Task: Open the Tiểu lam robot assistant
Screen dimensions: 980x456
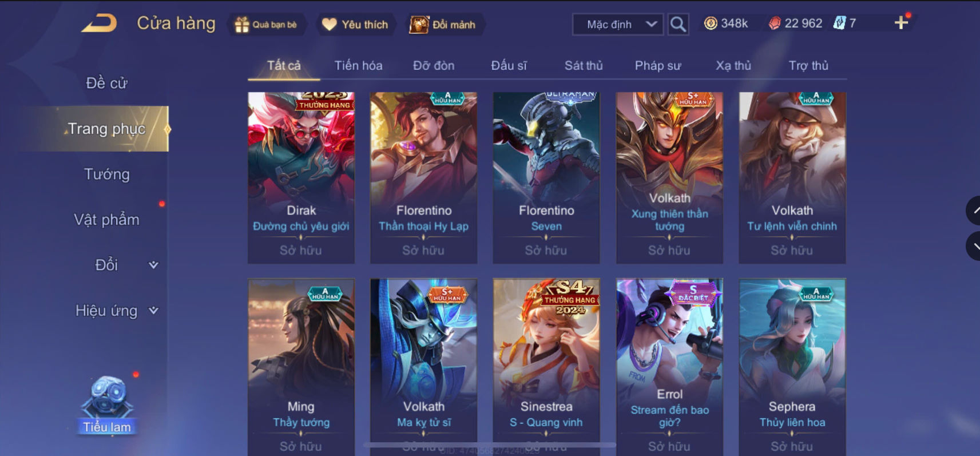Action: pos(107,405)
